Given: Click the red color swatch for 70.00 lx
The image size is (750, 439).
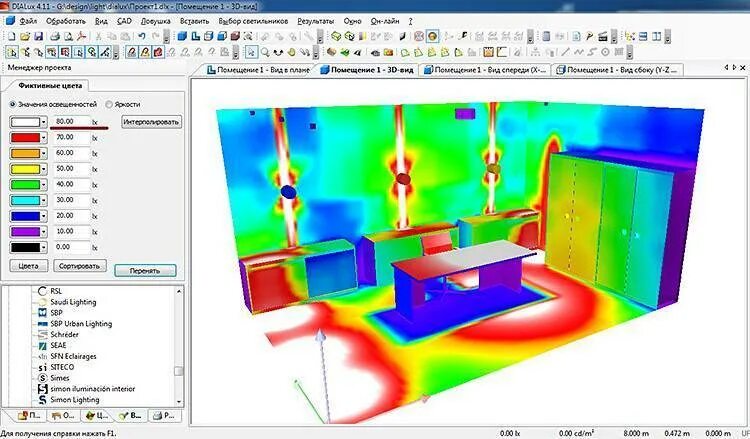Looking at the screenshot, I should coord(25,138).
